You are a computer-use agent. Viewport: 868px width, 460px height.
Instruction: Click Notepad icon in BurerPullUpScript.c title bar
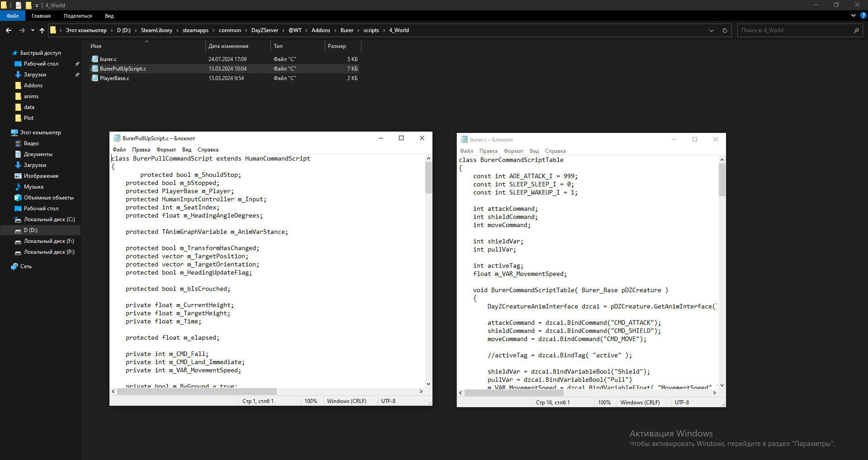(117, 138)
